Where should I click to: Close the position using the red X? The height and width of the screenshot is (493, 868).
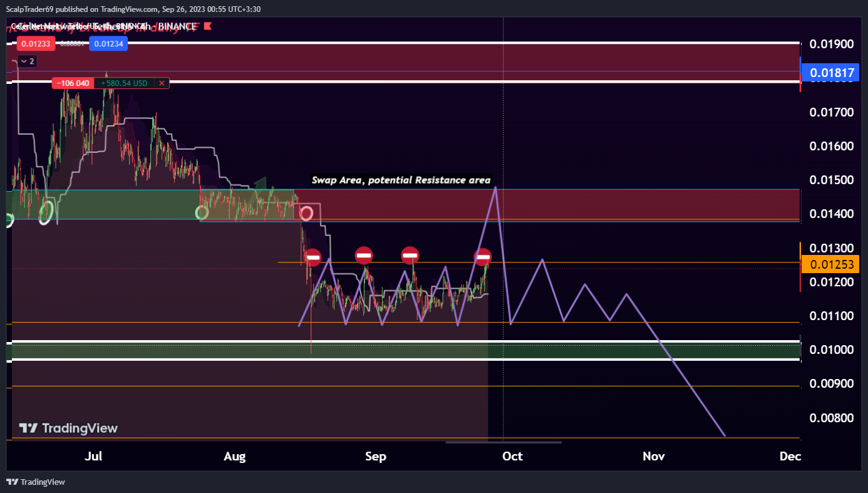[x=162, y=83]
